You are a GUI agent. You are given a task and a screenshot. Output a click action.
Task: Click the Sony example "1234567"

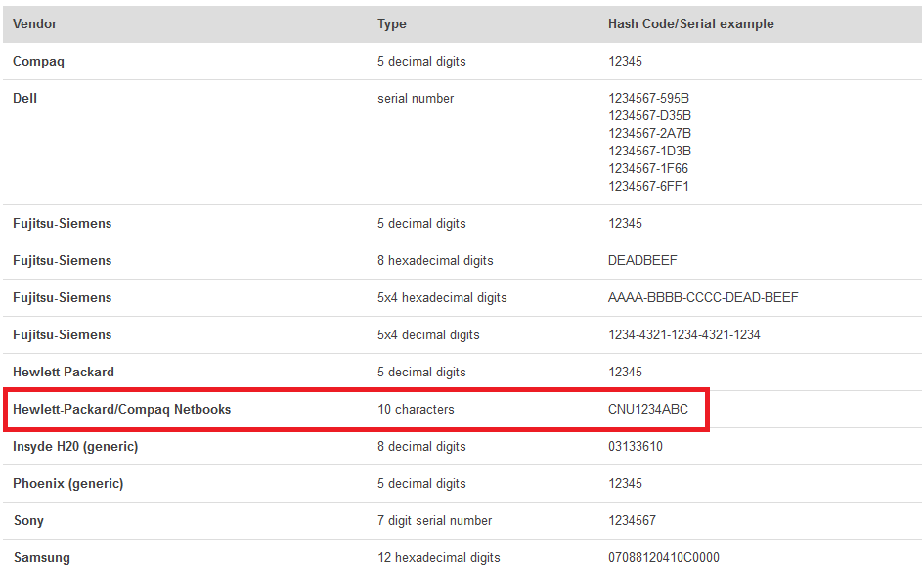633,521
